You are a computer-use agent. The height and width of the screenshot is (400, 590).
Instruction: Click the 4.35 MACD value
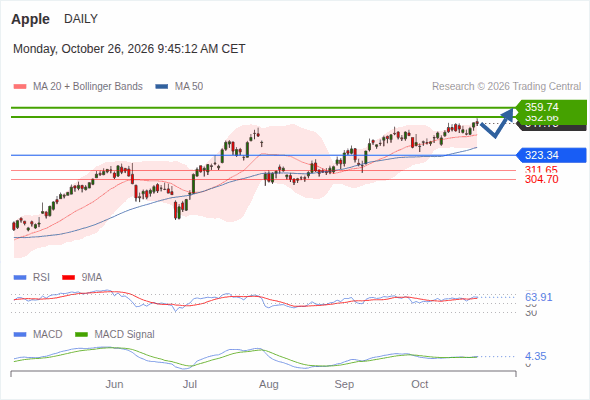click(x=535, y=356)
